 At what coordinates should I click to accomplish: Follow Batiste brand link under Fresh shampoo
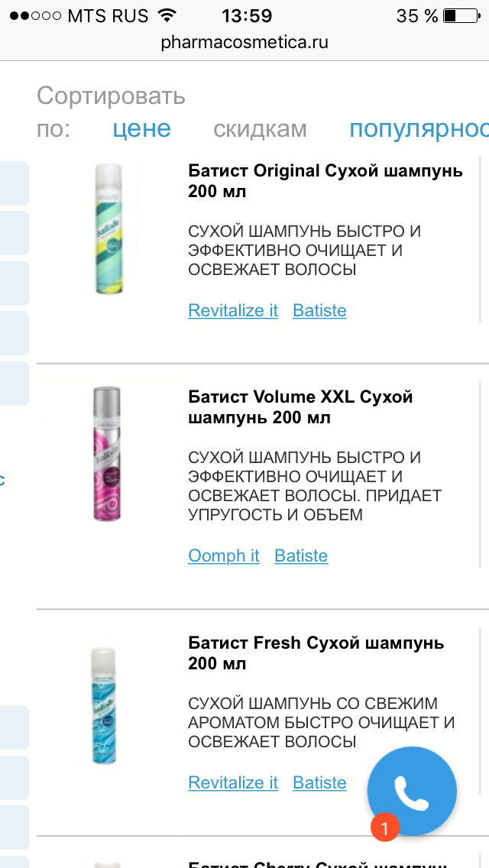pyautogui.click(x=319, y=782)
